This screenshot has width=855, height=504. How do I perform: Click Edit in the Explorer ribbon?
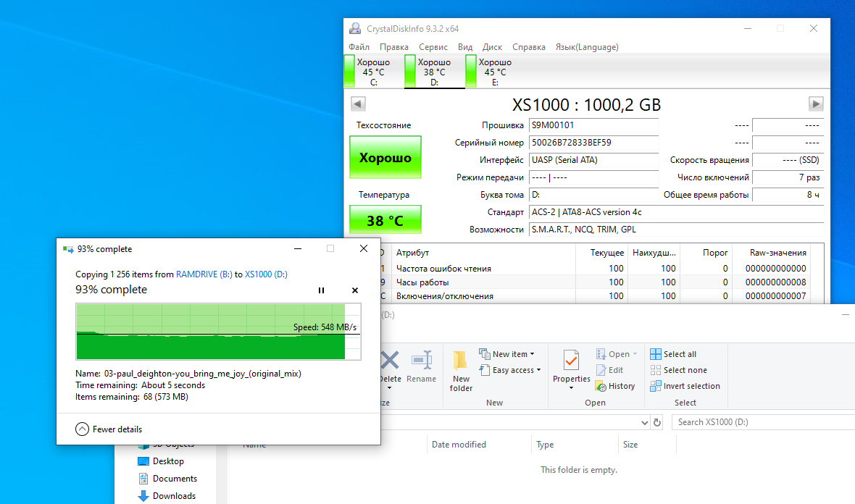tap(609, 371)
